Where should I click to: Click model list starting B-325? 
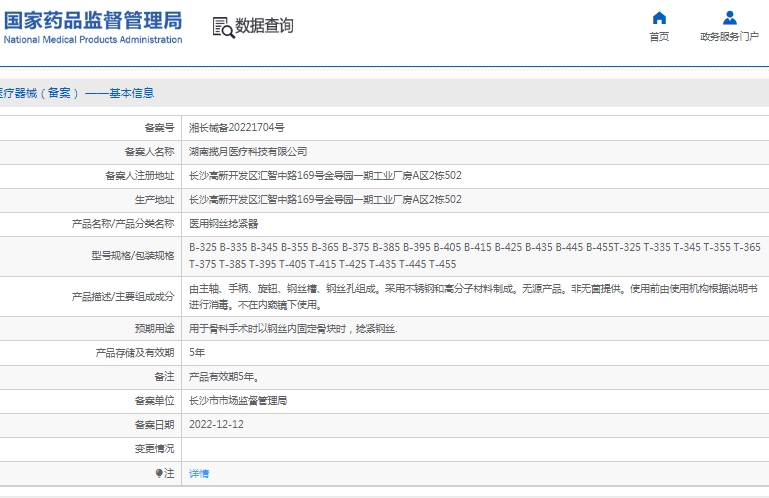(474, 247)
